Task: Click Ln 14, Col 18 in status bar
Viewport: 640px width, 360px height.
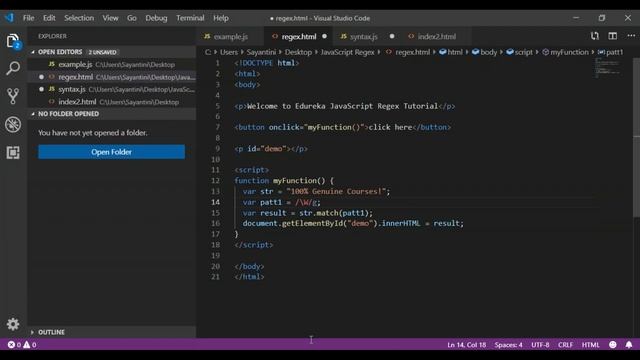Action: point(467,344)
